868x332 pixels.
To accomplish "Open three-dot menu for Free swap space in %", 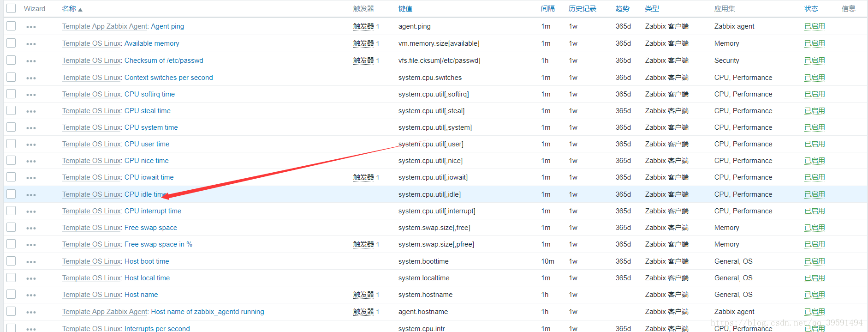I will pyautogui.click(x=31, y=245).
